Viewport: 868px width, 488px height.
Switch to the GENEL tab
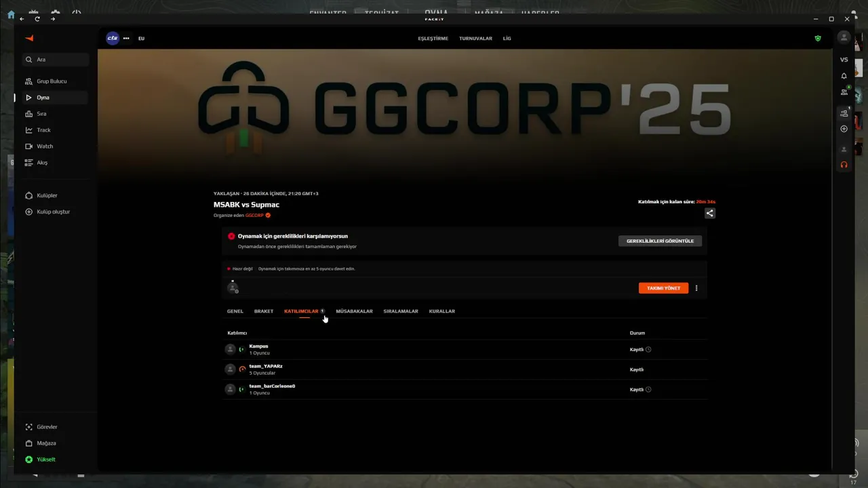pos(235,311)
